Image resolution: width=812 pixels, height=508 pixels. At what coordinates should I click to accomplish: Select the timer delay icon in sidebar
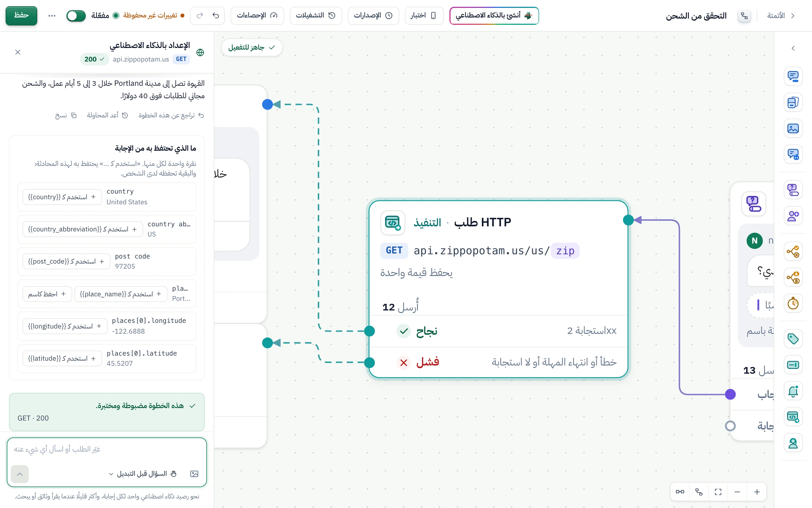[x=793, y=303]
